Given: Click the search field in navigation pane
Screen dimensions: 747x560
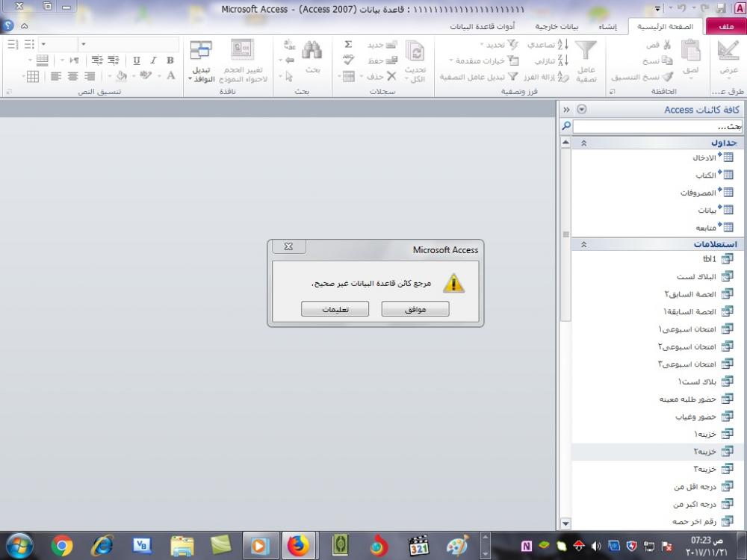Looking at the screenshot, I should point(657,126).
